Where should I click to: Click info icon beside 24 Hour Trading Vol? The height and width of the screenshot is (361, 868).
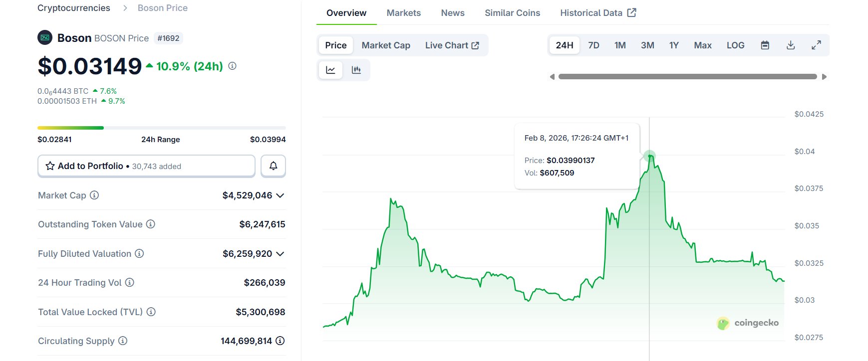point(130,283)
